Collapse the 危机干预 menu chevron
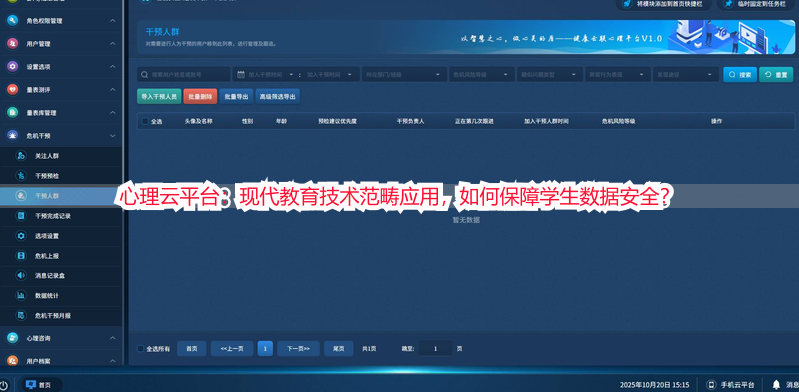This screenshot has width=799, height=392. (113, 136)
